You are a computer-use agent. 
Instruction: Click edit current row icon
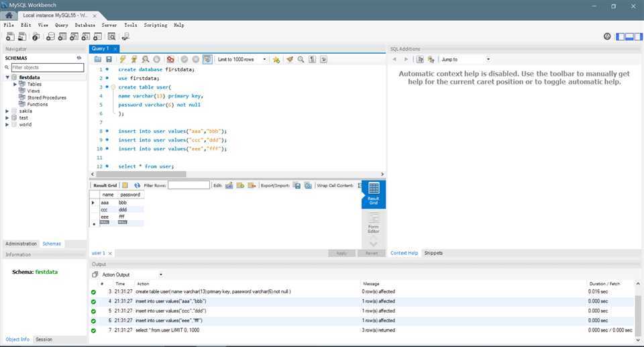point(229,185)
